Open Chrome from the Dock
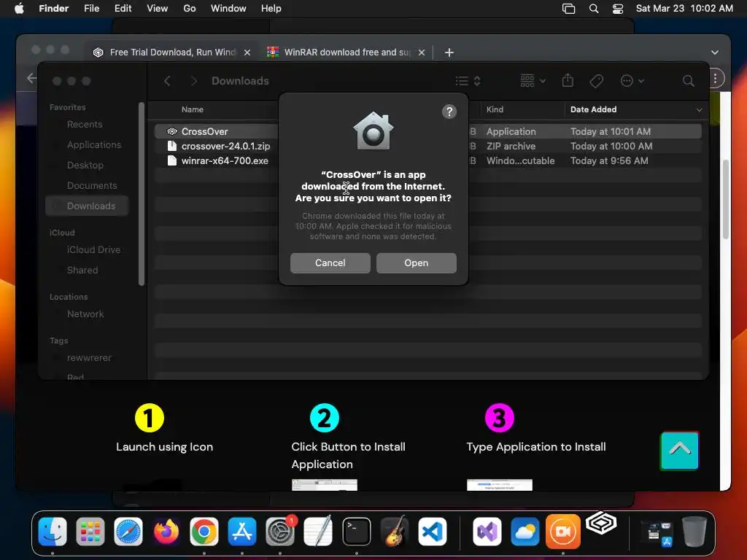747x560 pixels. pyautogui.click(x=204, y=531)
